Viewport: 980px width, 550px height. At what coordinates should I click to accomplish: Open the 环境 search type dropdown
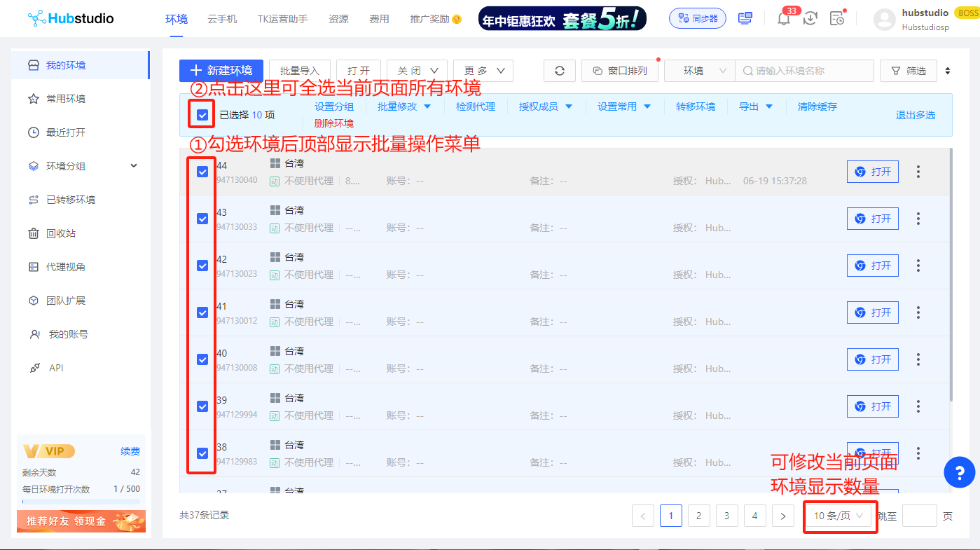(x=699, y=71)
